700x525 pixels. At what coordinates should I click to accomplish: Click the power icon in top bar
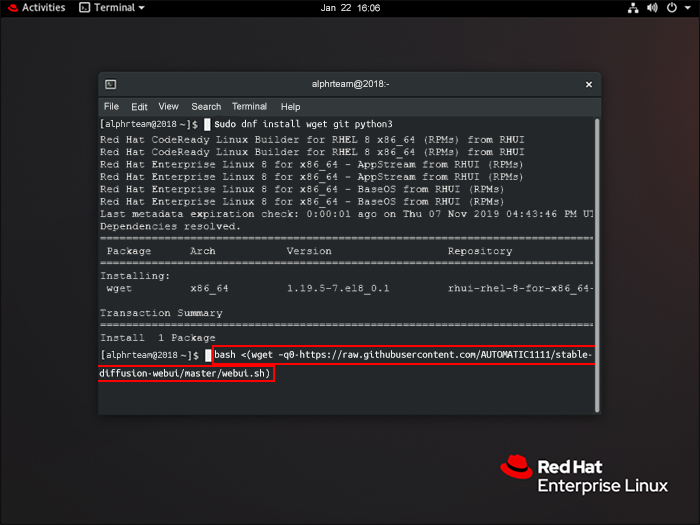tap(671, 8)
